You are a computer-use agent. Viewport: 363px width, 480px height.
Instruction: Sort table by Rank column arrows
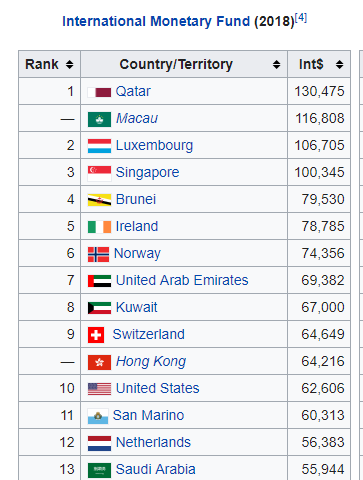pos(69,64)
